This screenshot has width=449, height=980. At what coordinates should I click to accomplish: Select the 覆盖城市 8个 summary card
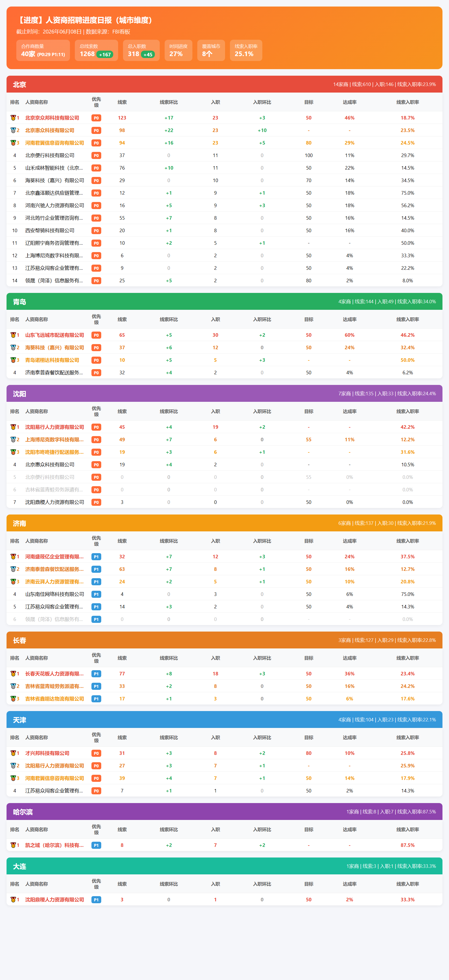coord(211,50)
